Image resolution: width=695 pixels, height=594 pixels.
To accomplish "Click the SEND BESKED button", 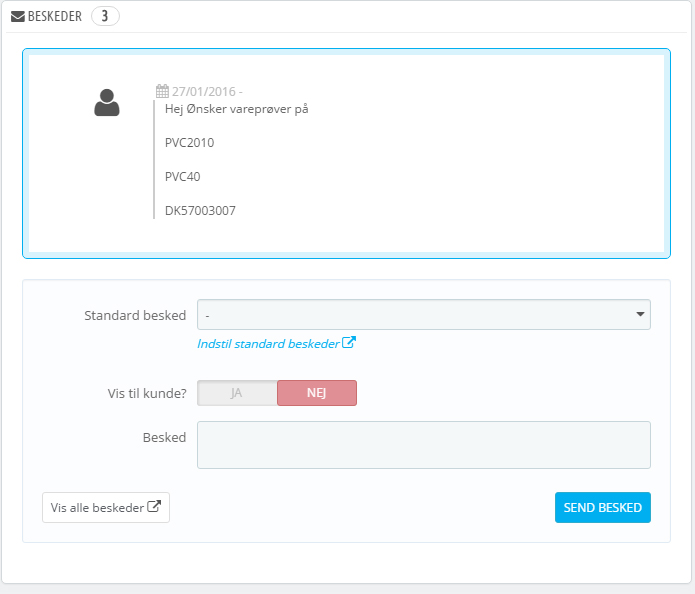I will (603, 508).
